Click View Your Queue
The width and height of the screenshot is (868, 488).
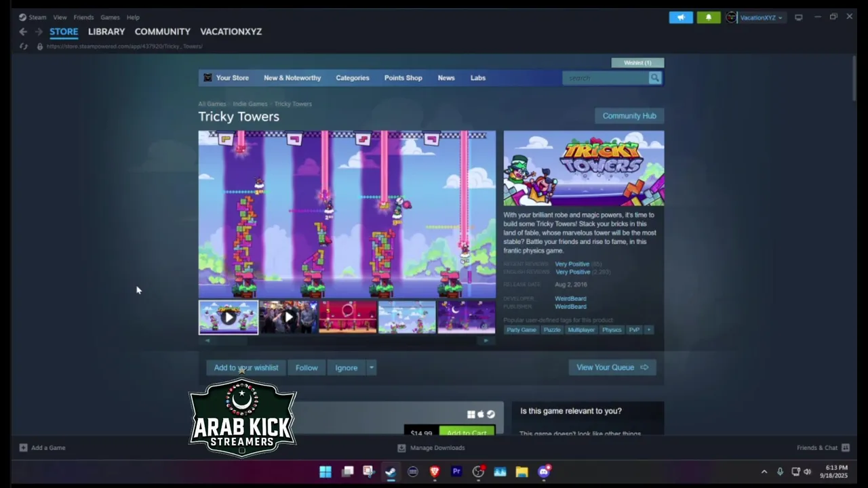(612, 367)
